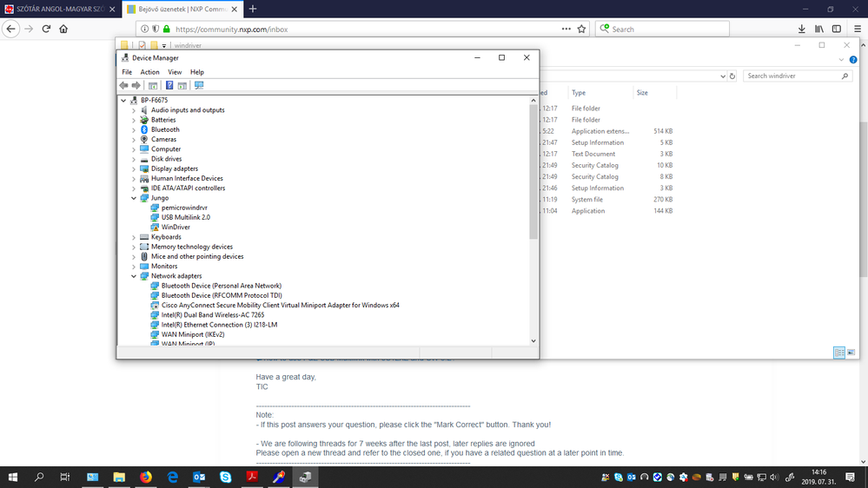The height and width of the screenshot is (488, 868).
Task: Open the page actions three-dots menu
Action: point(566,29)
